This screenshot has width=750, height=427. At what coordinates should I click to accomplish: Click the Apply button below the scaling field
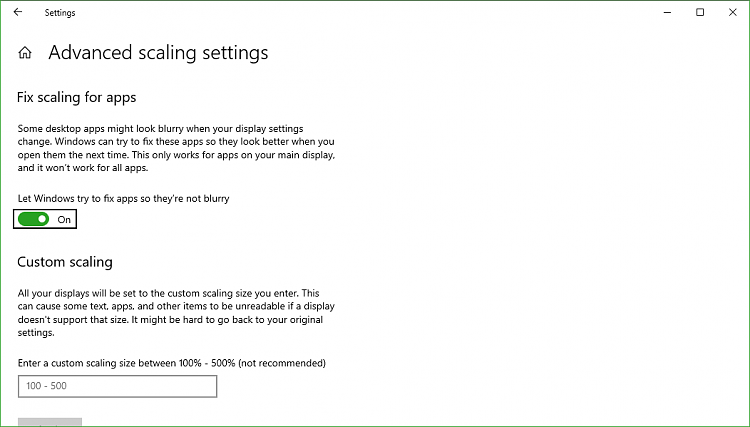click(50, 422)
